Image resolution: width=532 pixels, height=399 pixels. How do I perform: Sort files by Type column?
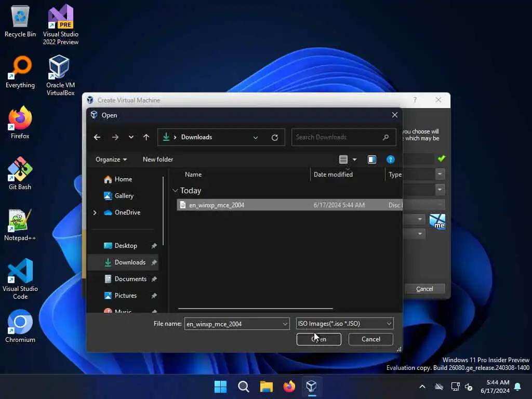[x=395, y=175]
